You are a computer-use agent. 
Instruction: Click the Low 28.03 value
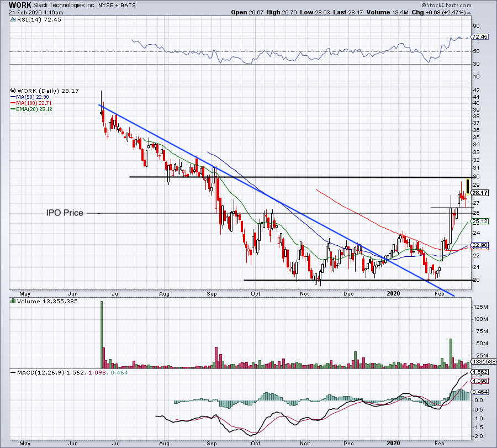tap(315, 12)
